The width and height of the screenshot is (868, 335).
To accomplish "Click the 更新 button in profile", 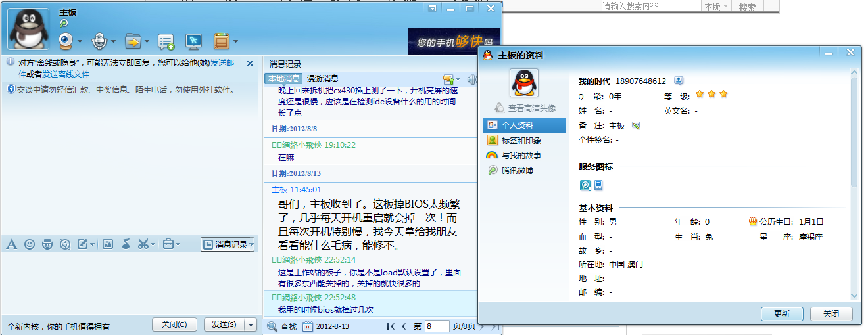I will pos(782,314).
